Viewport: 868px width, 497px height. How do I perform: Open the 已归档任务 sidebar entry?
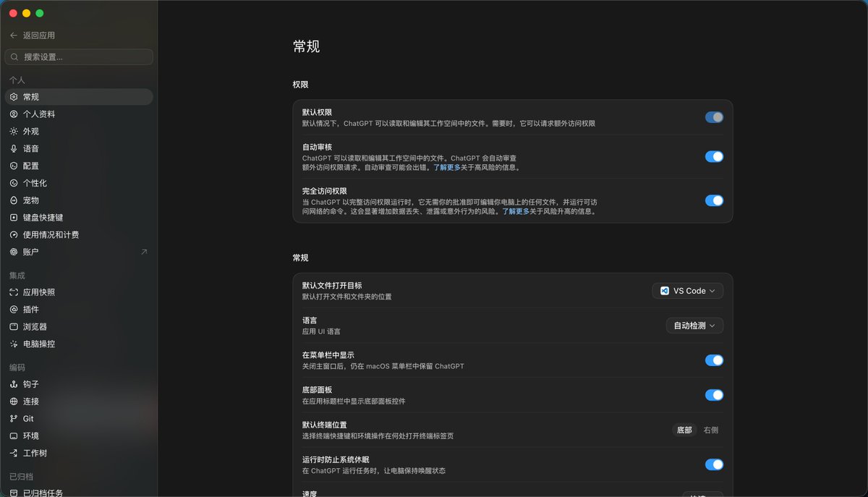click(79, 493)
